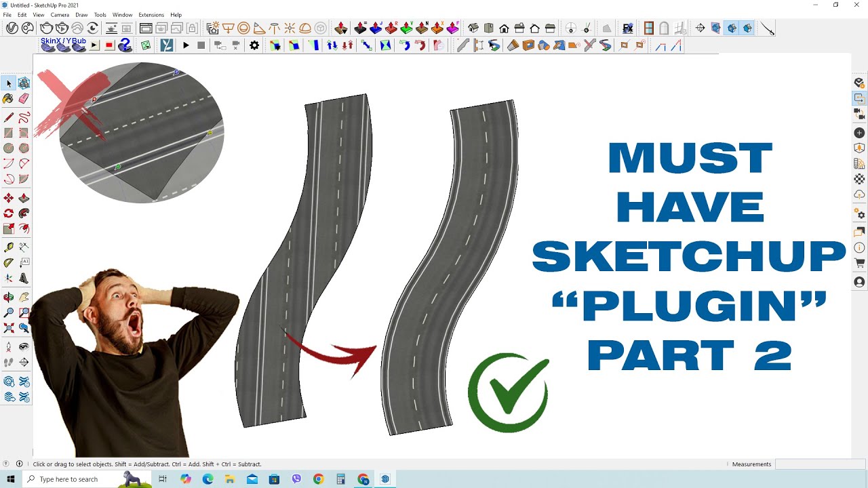Open Task View on the taskbar
The height and width of the screenshot is (488, 868).
(x=163, y=479)
